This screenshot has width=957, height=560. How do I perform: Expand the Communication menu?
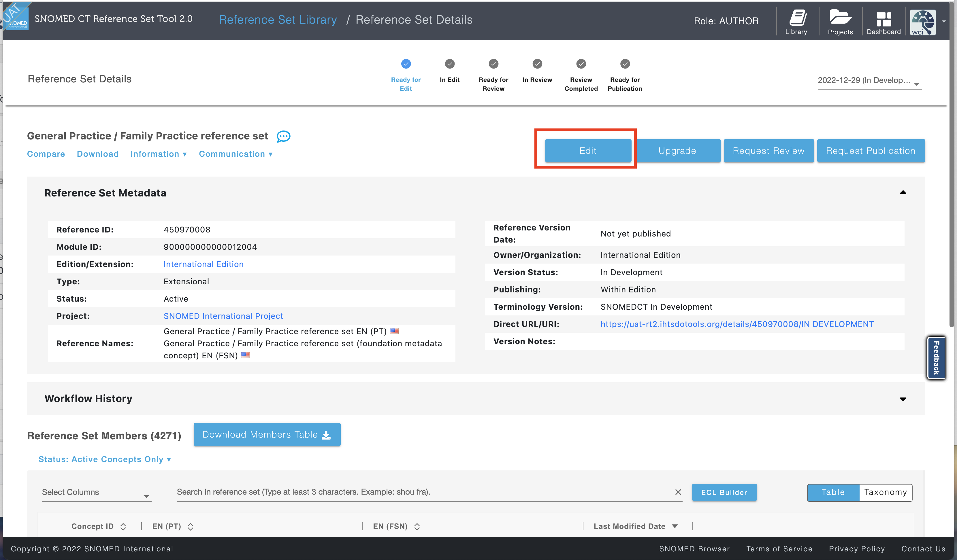[x=236, y=154]
